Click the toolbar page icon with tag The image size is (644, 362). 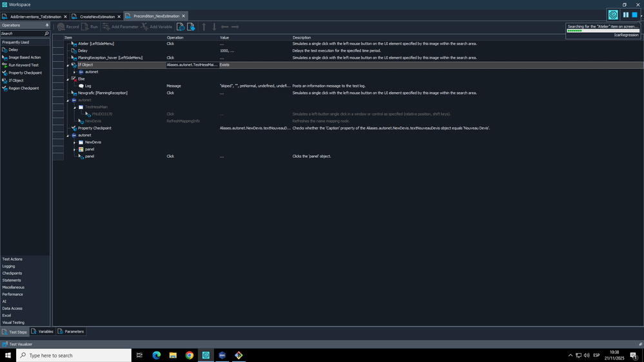[x=191, y=26]
